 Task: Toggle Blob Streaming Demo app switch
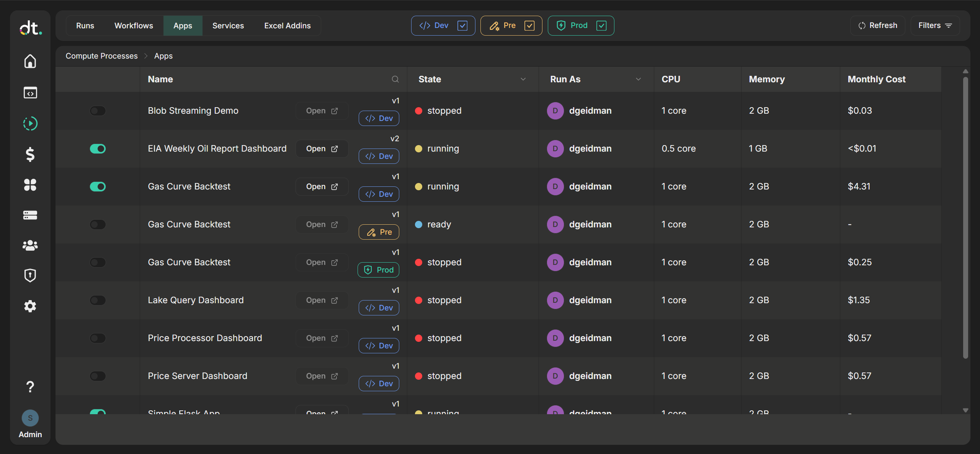pos(98,111)
